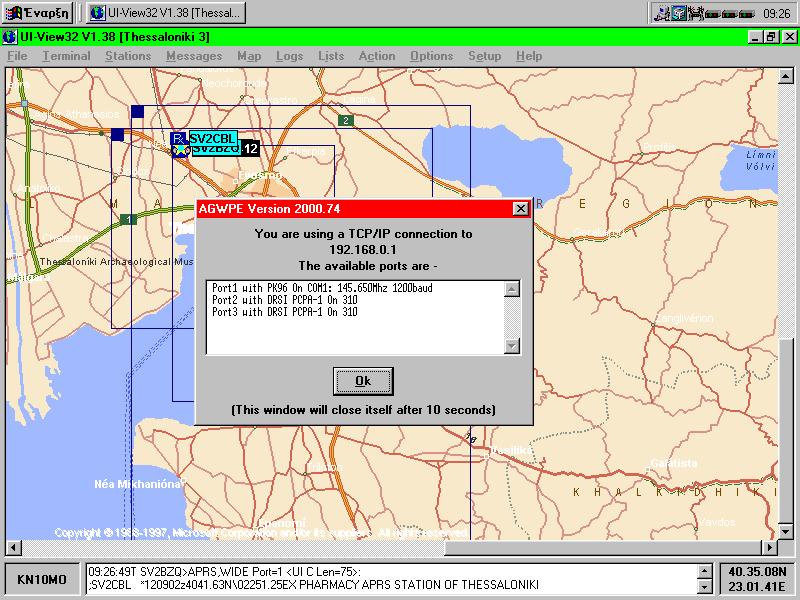The width and height of the screenshot is (800, 600).
Task: Select the Port3 DRSI PCPA-1 line
Action: click(285, 312)
